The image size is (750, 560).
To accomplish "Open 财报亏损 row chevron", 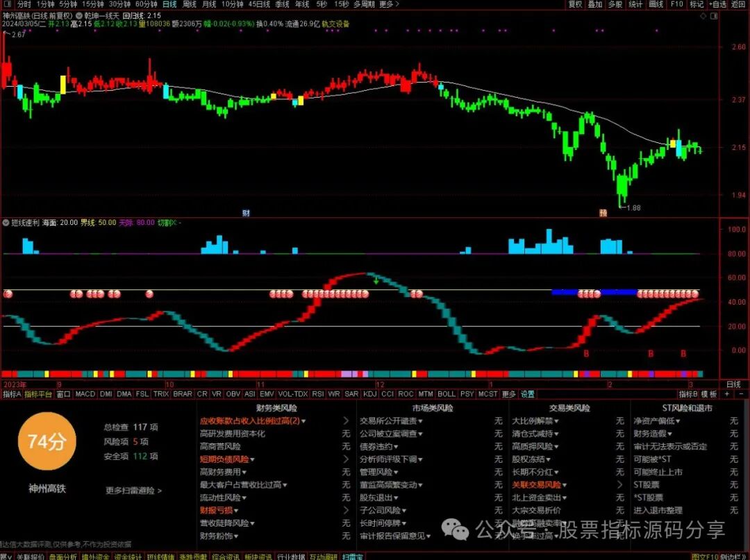I will [347, 510].
